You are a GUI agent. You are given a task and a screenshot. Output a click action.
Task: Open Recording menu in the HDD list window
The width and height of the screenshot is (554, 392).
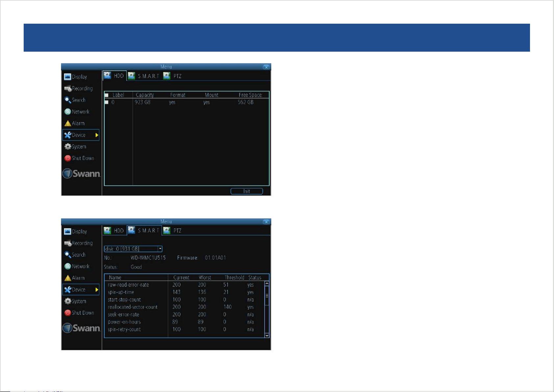point(79,88)
